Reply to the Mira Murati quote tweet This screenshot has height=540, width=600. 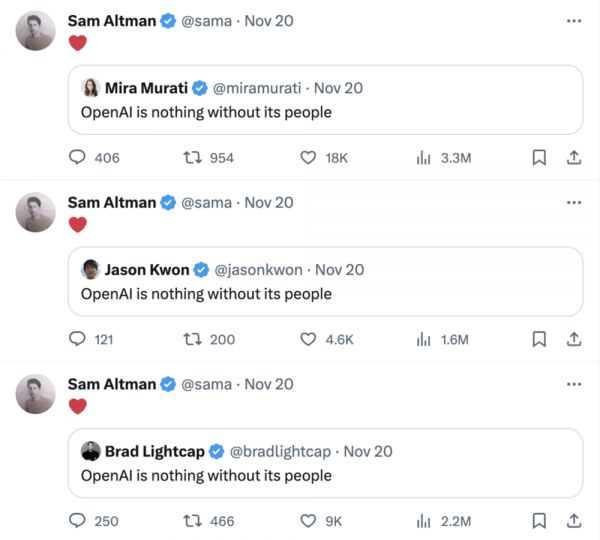click(78, 157)
